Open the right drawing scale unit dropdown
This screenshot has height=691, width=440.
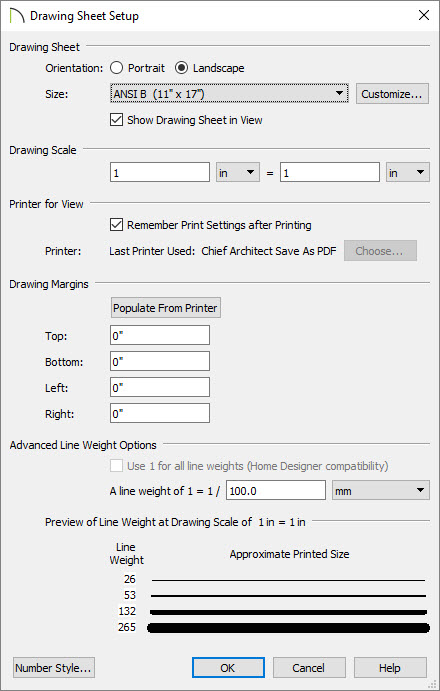[407, 172]
